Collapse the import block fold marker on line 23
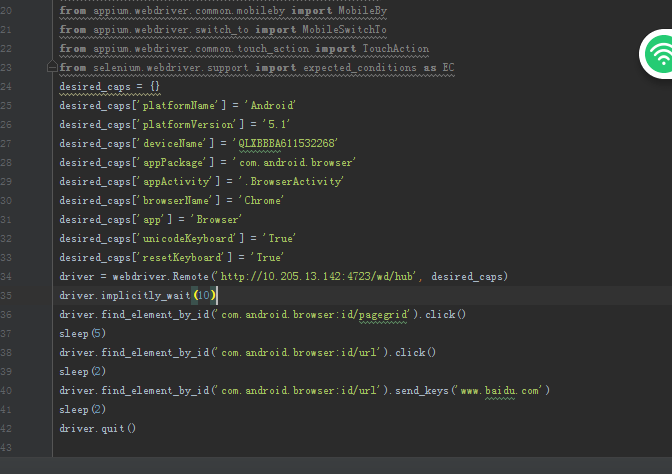The width and height of the screenshot is (672, 474). [x=52, y=67]
